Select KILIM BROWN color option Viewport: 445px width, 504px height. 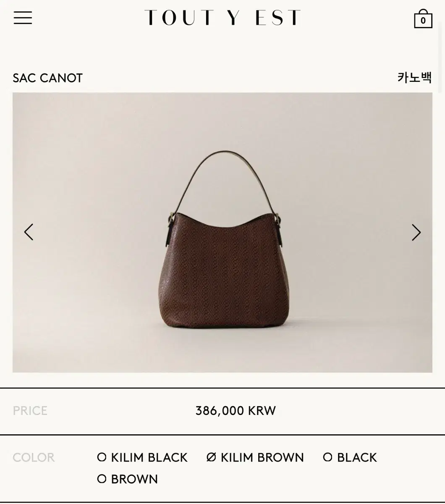[x=255, y=457]
